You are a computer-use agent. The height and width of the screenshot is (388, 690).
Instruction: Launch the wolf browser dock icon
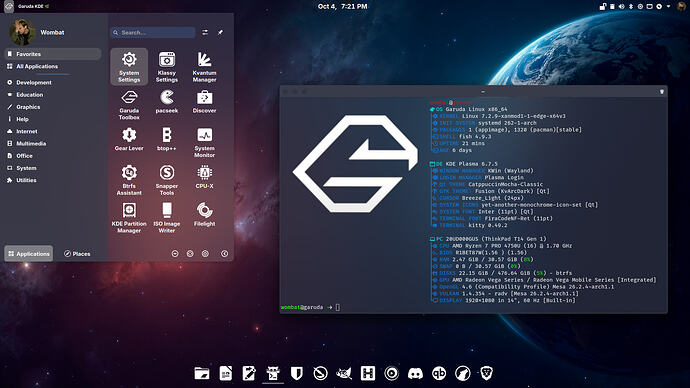tap(462, 373)
